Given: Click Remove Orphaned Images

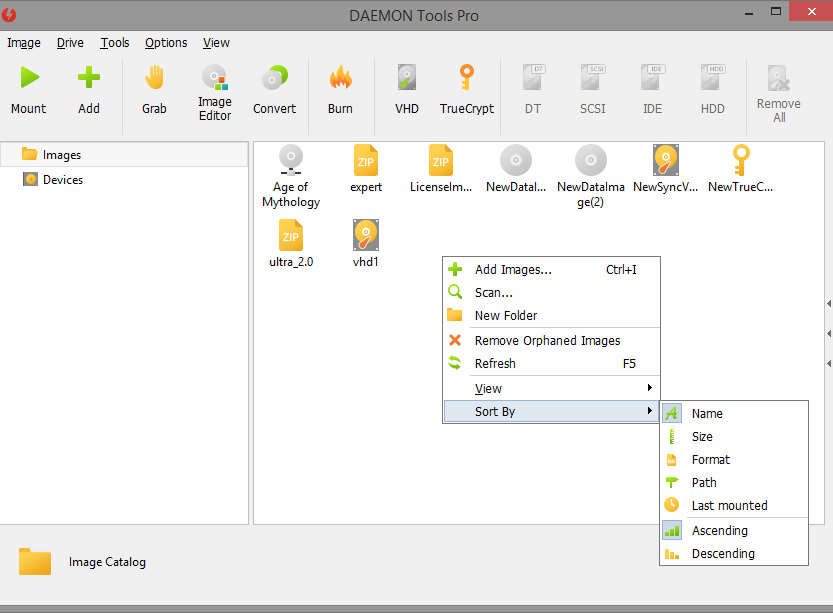Looking at the screenshot, I should [x=551, y=340].
